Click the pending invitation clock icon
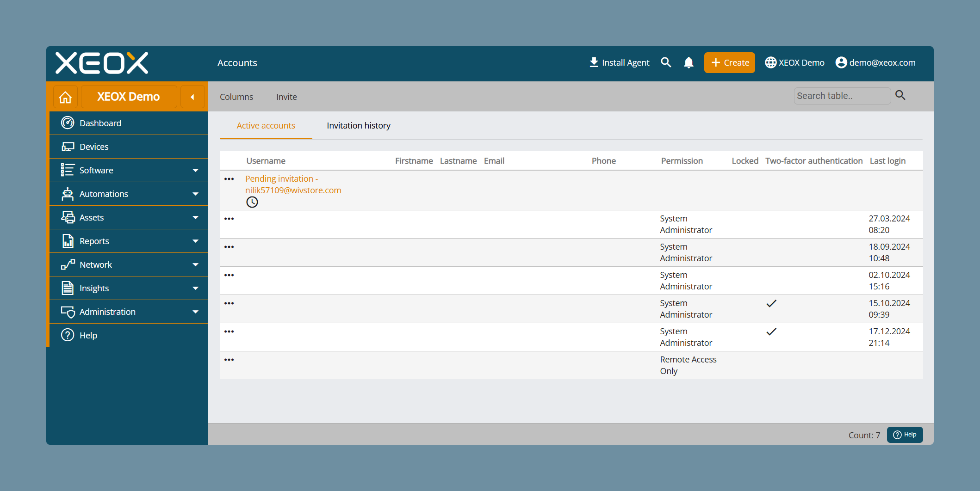980x491 pixels. point(252,202)
